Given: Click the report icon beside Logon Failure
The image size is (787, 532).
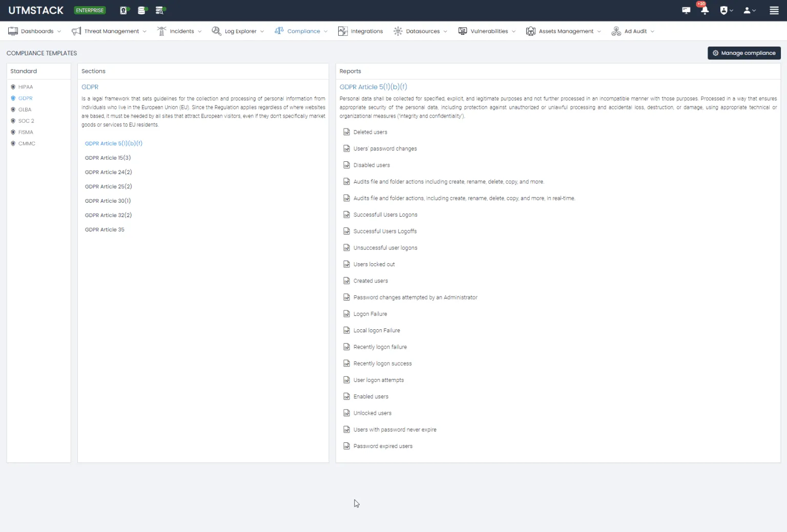Looking at the screenshot, I should tap(346, 314).
